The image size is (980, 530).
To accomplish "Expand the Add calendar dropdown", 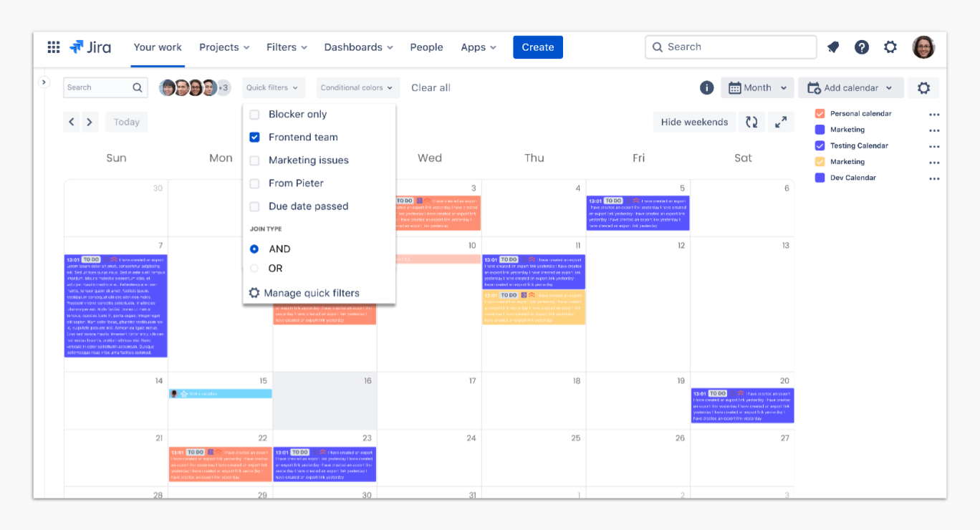I will point(850,87).
